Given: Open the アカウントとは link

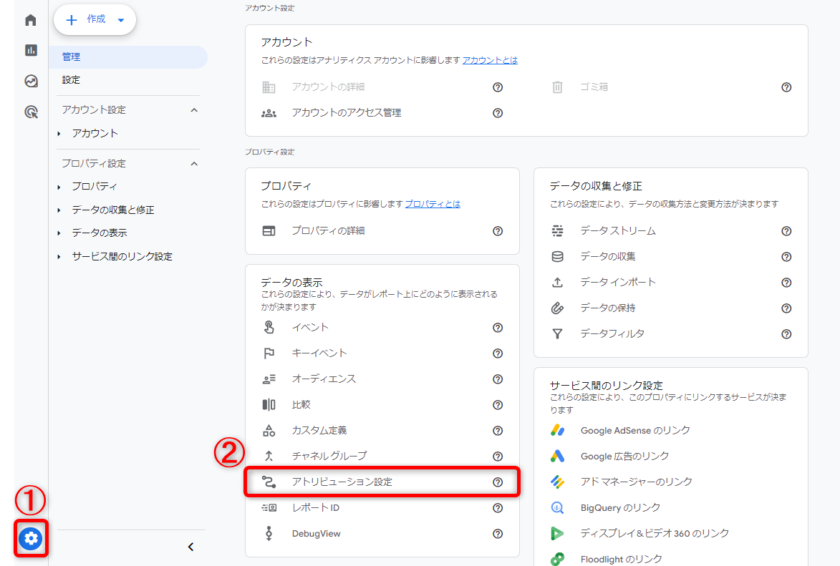Looking at the screenshot, I should tap(490, 61).
